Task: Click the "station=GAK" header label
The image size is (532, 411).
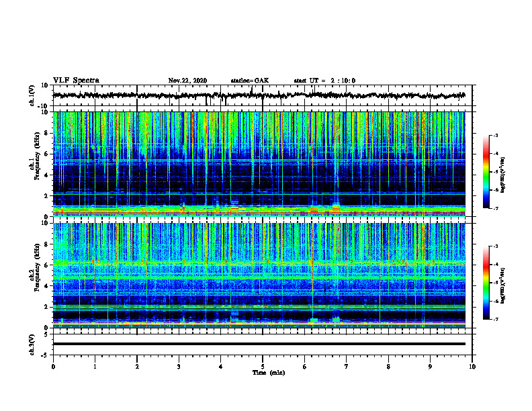Action: pyautogui.click(x=250, y=81)
